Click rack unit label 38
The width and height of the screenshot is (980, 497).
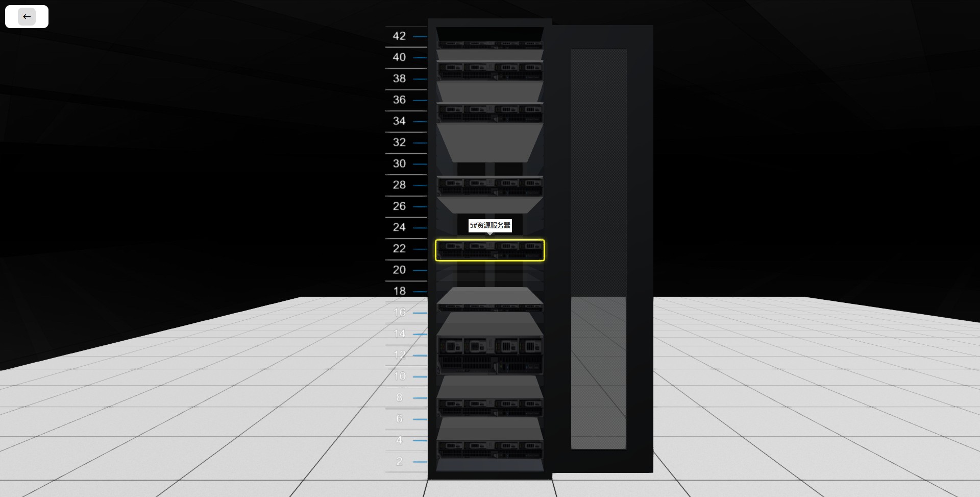(399, 79)
